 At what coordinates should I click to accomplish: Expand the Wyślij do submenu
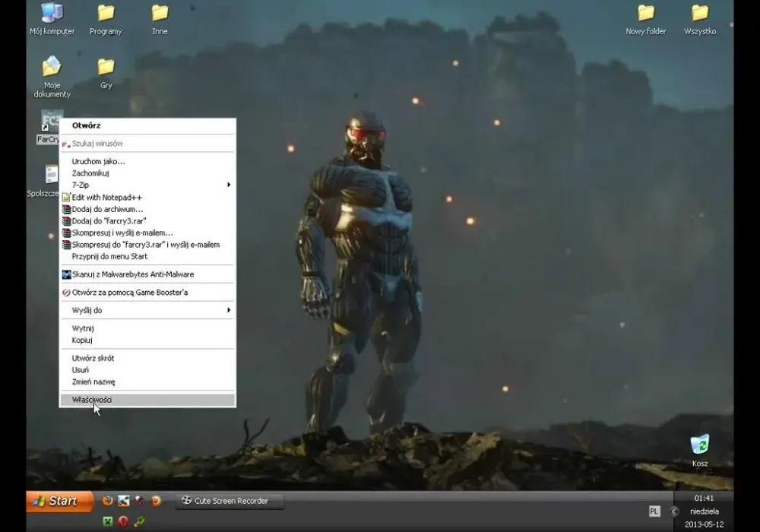[147, 311]
